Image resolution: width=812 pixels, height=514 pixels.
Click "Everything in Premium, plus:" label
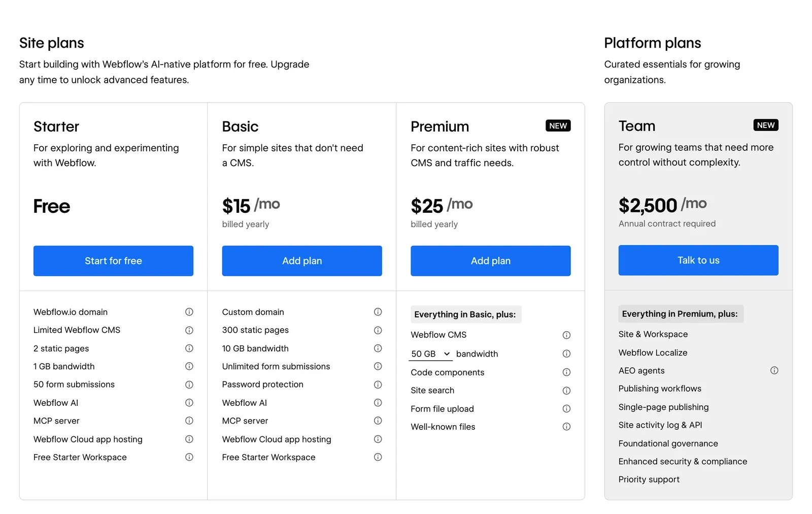tap(680, 314)
